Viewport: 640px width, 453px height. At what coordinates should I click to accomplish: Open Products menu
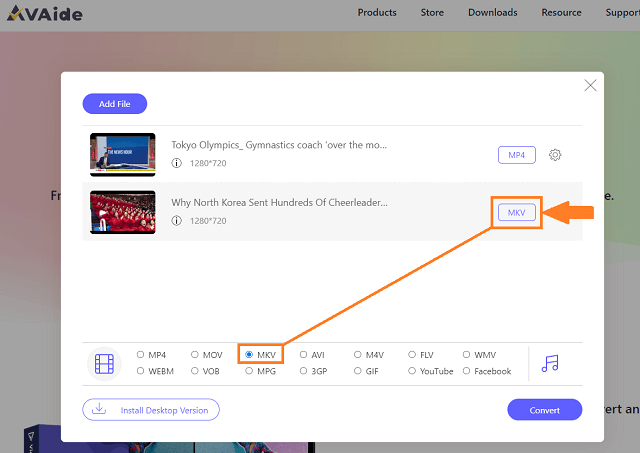click(377, 13)
